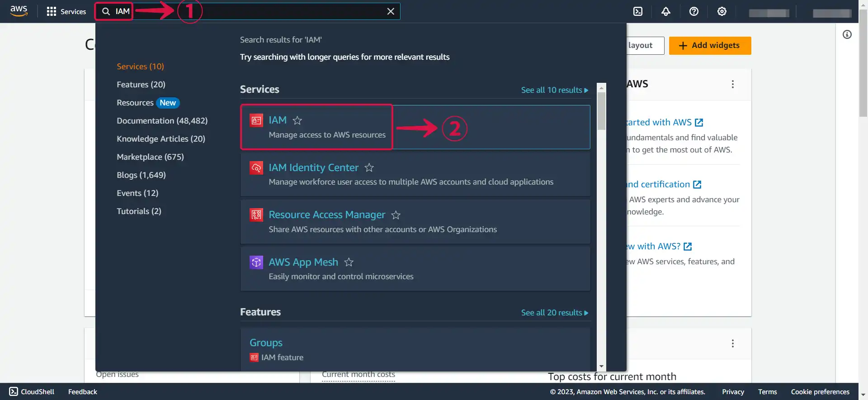This screenshot has width=868, height=400.
Task: Clear the search box with the X
Action: pos(391,11)
